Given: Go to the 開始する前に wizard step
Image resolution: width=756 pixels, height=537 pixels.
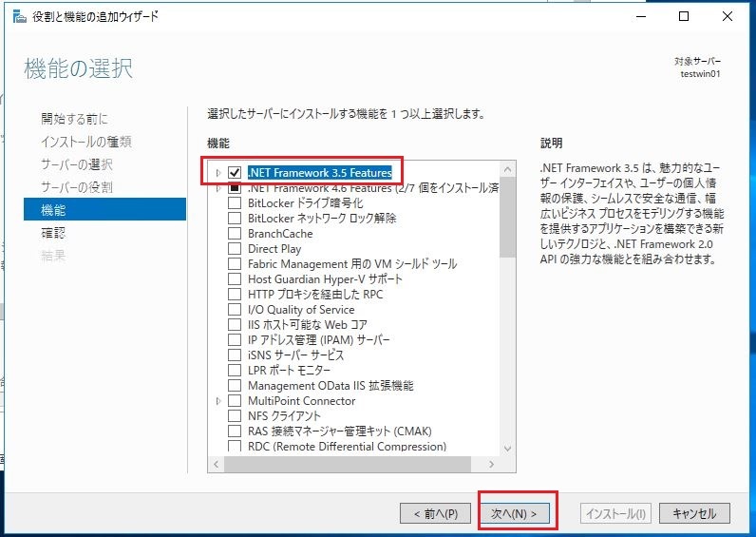Looking at the screenshot, I should [74, 119].
